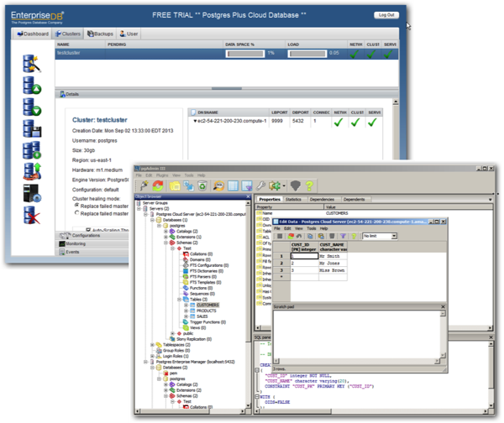Expand the Configurations panel

pyautogui.click(x=93, y=236)
